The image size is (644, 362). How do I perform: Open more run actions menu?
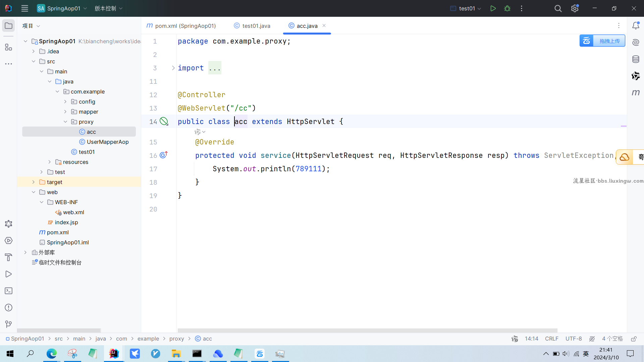(521, 8)
